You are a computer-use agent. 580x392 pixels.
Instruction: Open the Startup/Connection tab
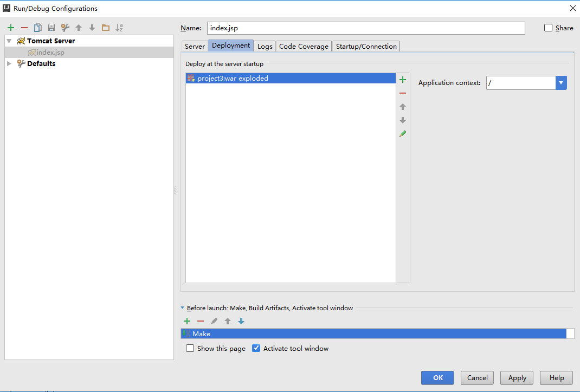pyautogui.click(x=366, y=46)
